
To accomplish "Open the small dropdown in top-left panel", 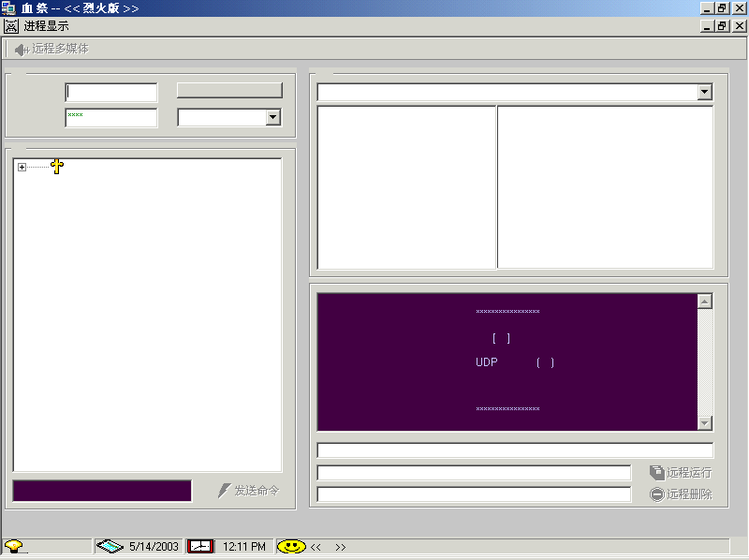I will coord(272,118).
